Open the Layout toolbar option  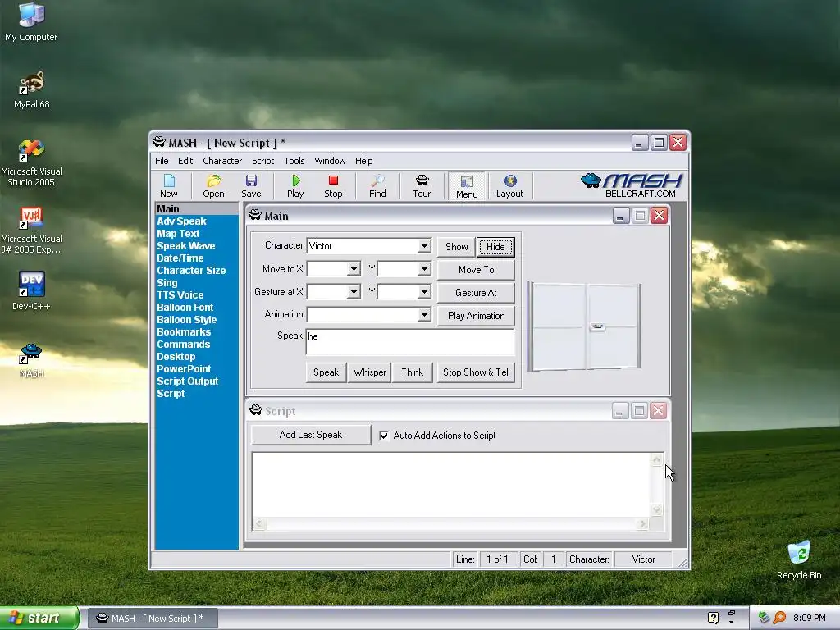(x=509, y=186)
